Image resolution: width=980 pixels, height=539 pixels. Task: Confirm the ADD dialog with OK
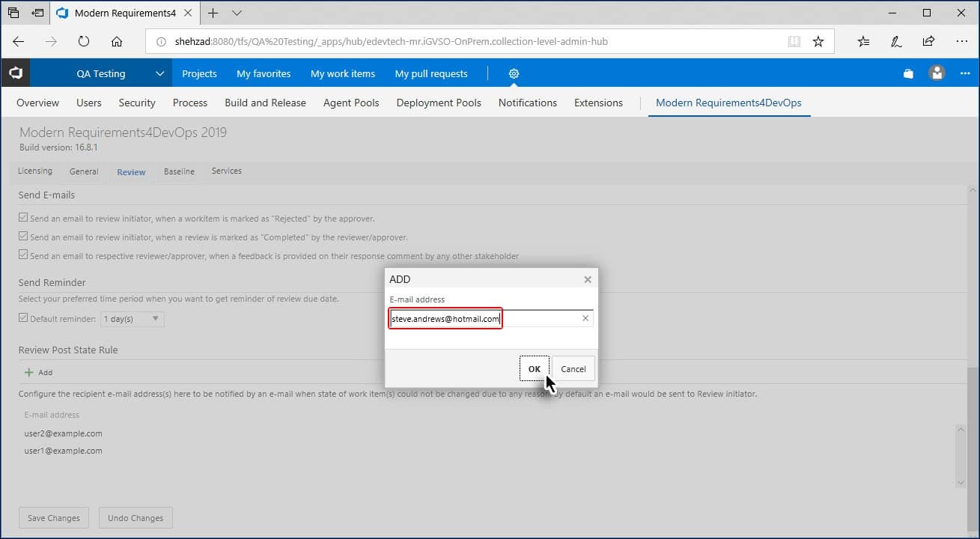[x=535, y=368]
